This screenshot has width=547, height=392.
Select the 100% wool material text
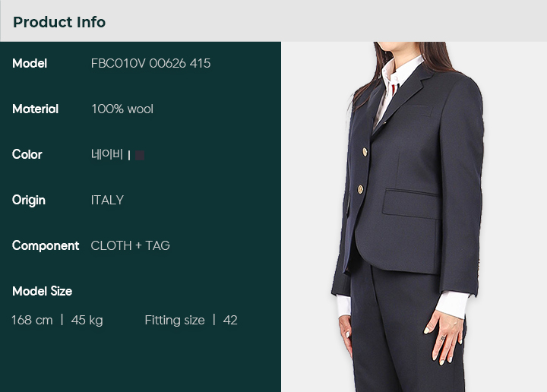coord(122,109)
